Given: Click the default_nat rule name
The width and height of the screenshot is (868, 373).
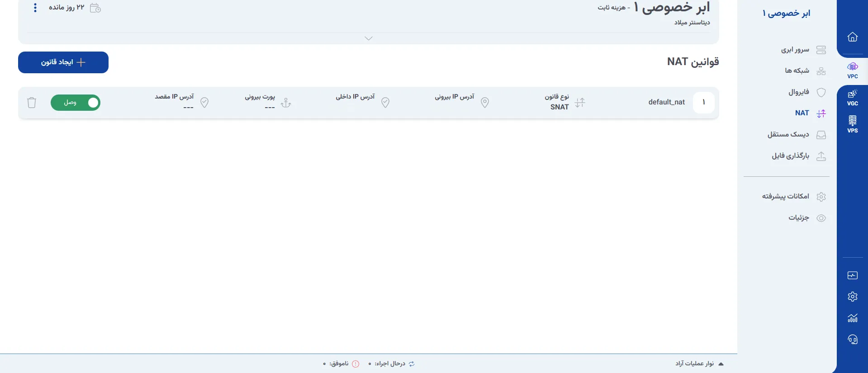Looking at the screenshot, I should click(666, 102).
